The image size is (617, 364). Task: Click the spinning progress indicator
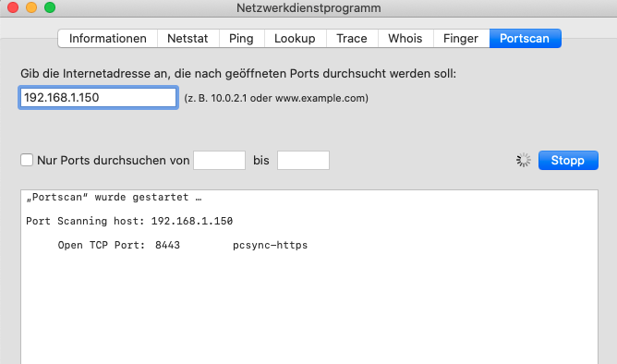coord(524,160)
